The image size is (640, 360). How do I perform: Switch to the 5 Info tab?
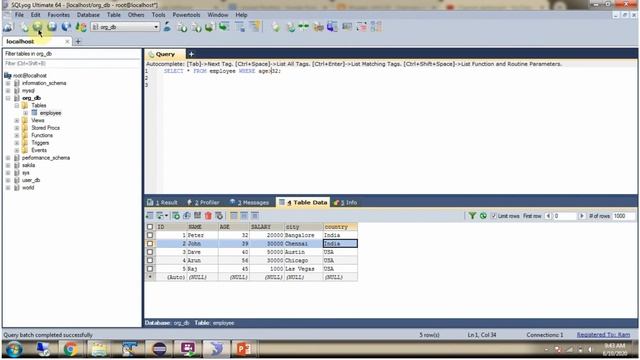point(345,202)
